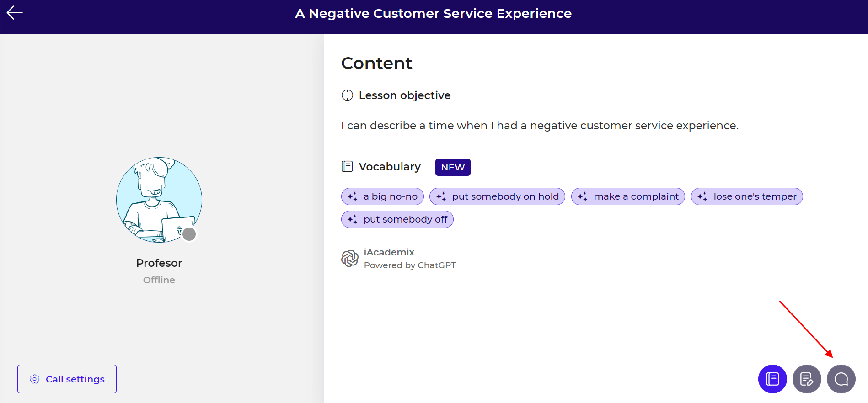Choose the 'lose one's temper' chip
Screen dimensions: 868x403
pos(747,196)
